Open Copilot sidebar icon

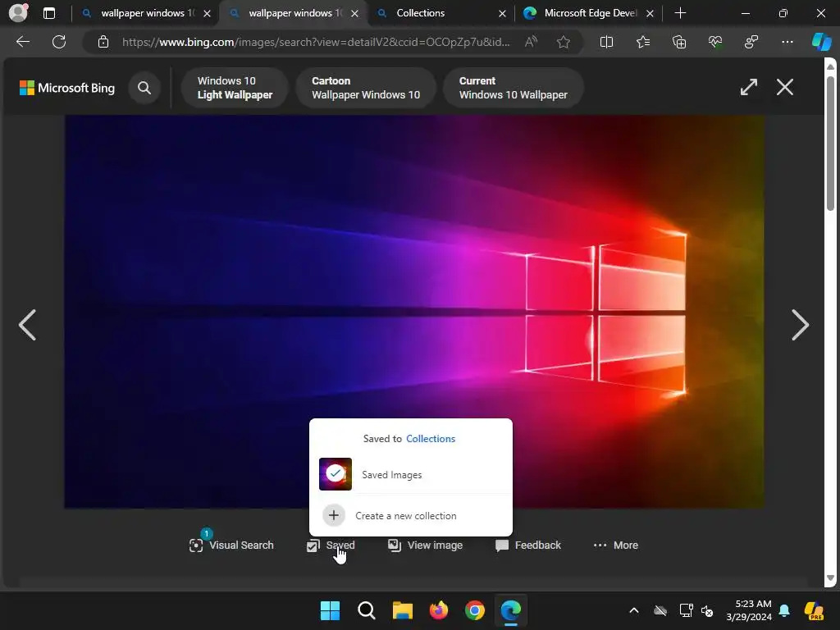click(x=821, y=42)
